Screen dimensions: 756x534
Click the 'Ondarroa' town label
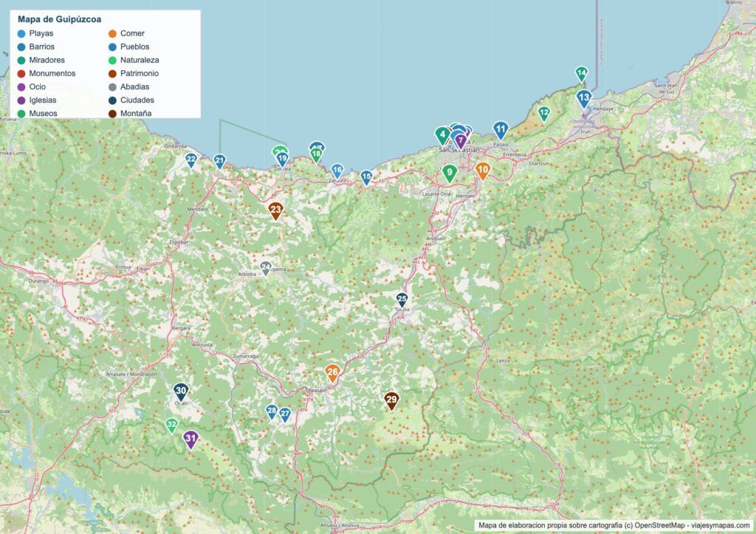coord(175,146)
